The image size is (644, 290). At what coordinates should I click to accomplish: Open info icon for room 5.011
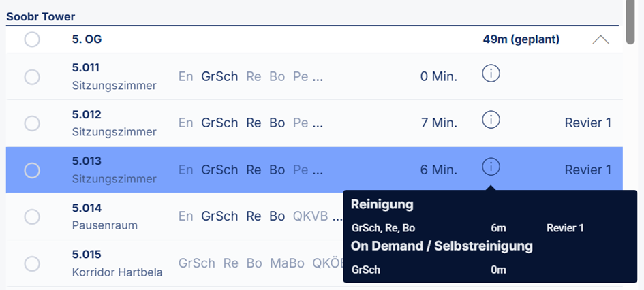(491, 74)
